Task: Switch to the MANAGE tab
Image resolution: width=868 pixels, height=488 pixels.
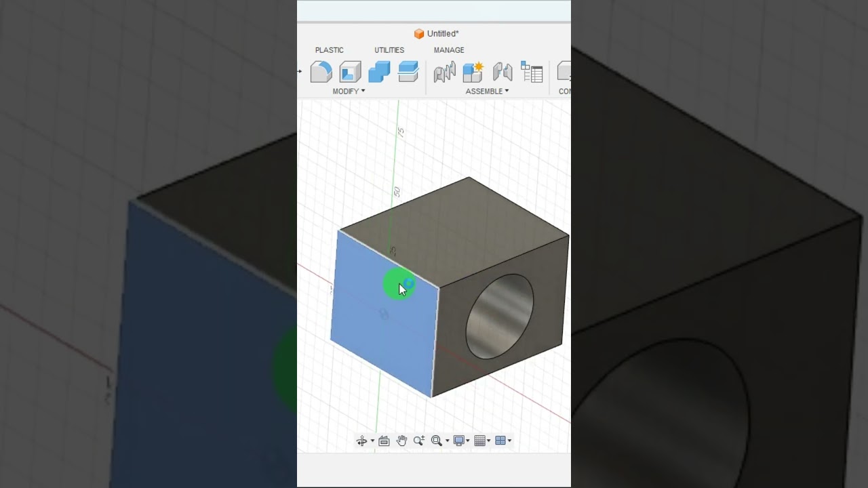Action: [449, 50]
